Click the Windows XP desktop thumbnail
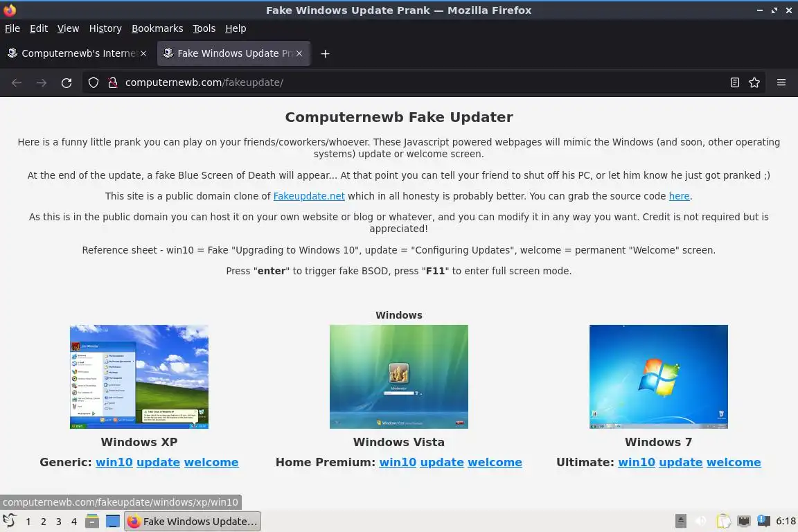 click(x=139, y=377)
